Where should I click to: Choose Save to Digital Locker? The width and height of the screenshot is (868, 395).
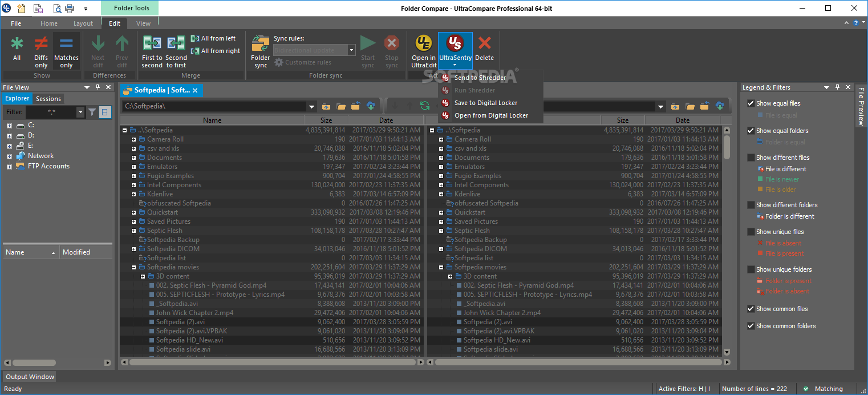click(x=486, y=103)
